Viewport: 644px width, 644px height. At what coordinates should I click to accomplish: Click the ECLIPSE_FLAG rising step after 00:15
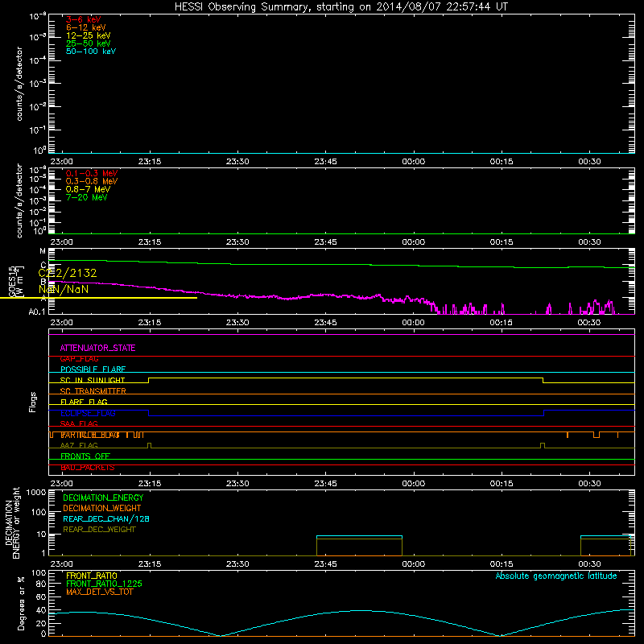(x=544, y=413)
